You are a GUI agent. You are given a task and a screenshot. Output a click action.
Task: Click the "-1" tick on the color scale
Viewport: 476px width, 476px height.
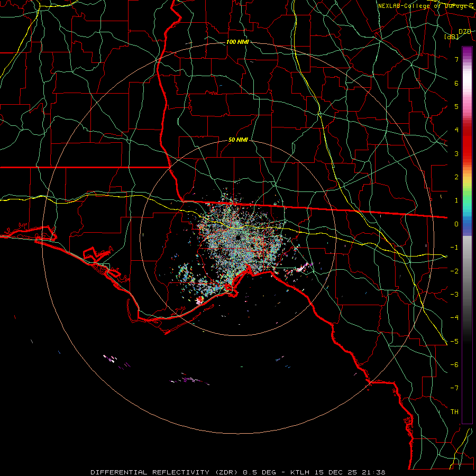[x=454, y=248]
